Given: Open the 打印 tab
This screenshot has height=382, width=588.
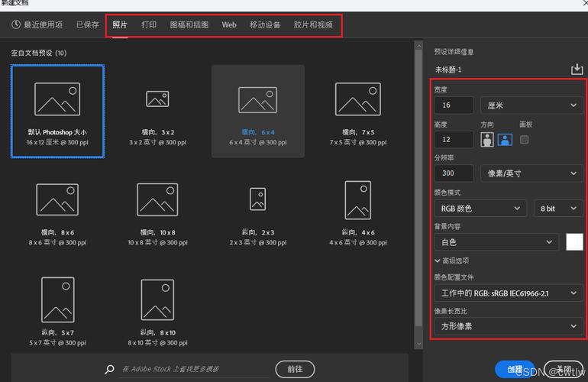Looking at the screenshot, I should point(149,24).
